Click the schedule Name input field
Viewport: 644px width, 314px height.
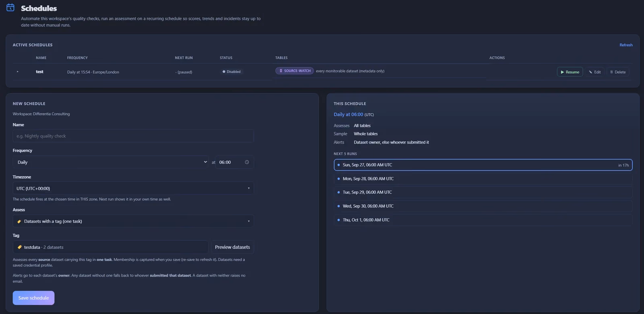click(133, 136)
